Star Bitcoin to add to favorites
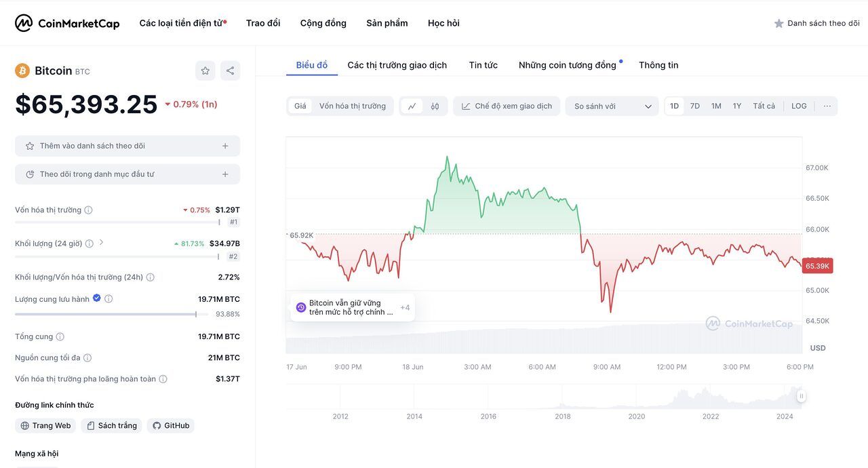Image resolution: width=868 pixels, height=468 pixels. 205,71
